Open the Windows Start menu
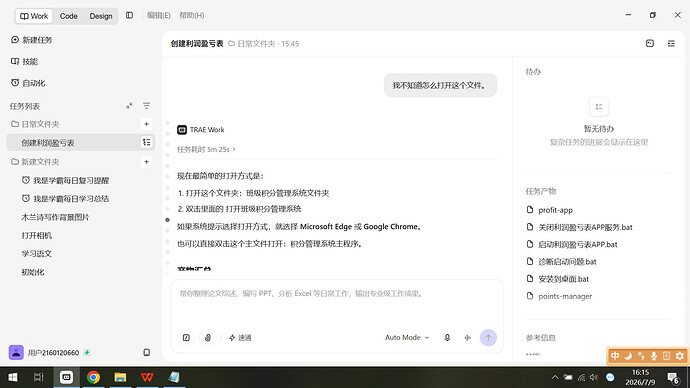The width and height of the screenshot is (690, 388). click(13, 377)
